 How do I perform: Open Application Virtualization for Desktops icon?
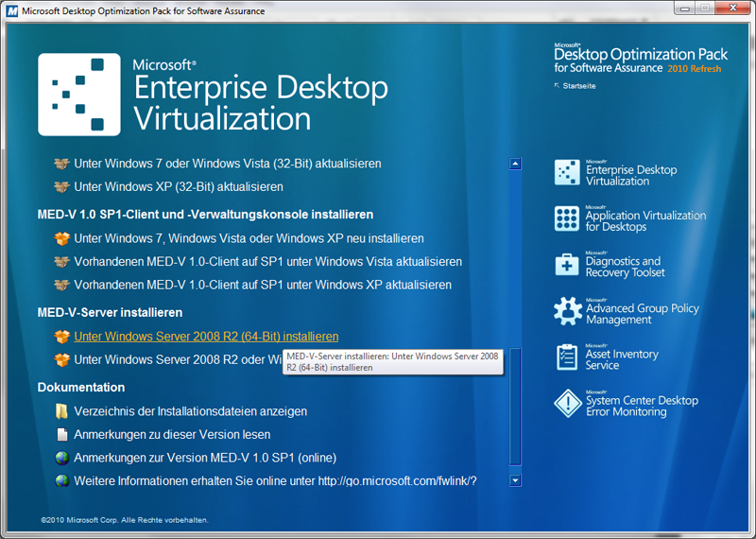point(567,219)
